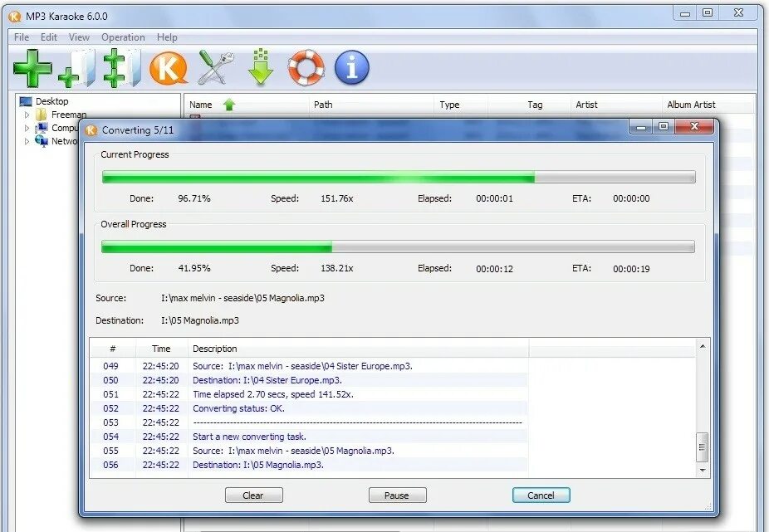Maximize the Converting 5/11 dialog
Image resolution: width=769 pixels, height=532 pixels.
664,127
